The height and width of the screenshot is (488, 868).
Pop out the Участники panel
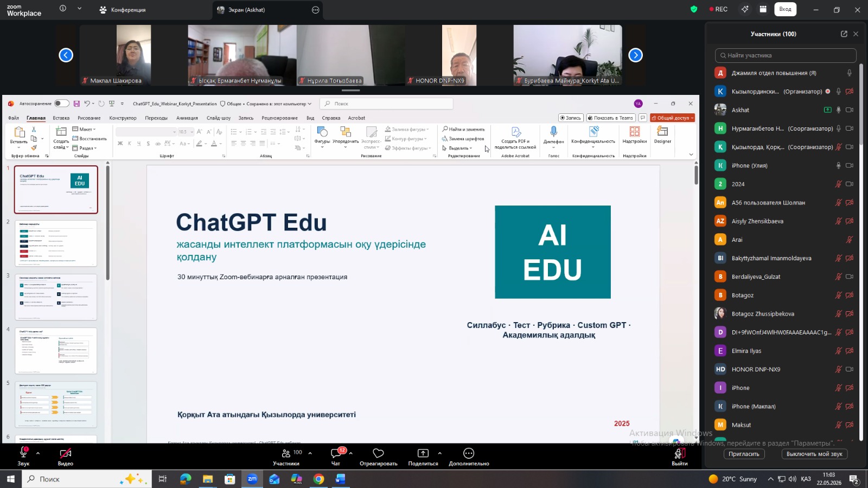click(844, 34)
